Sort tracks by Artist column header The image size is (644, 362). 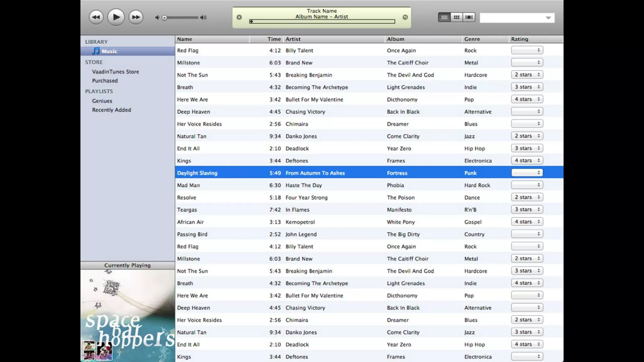tap(293, 39)
